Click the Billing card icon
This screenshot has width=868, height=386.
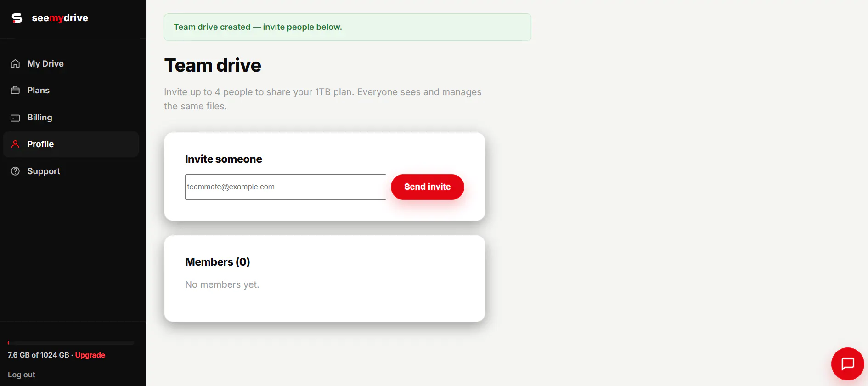click(x=15, y=118)
